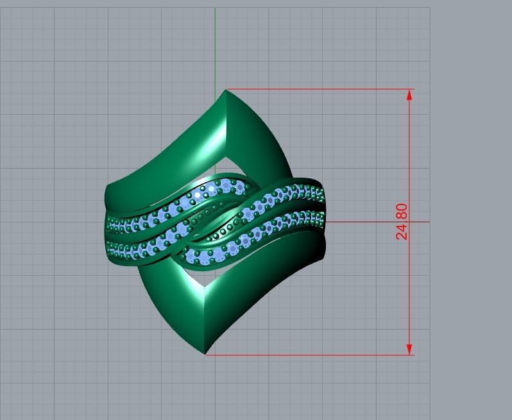The width and height of the screenshot is (512, 420).
Task: Select the 24.80 dimension text
Action: pos(402,222)
